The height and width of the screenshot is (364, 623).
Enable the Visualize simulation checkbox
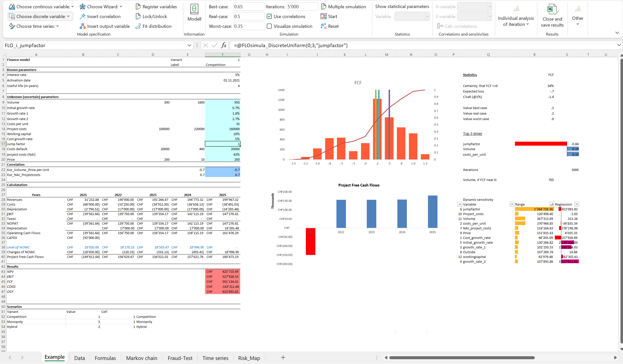click(x=269, y=26)
